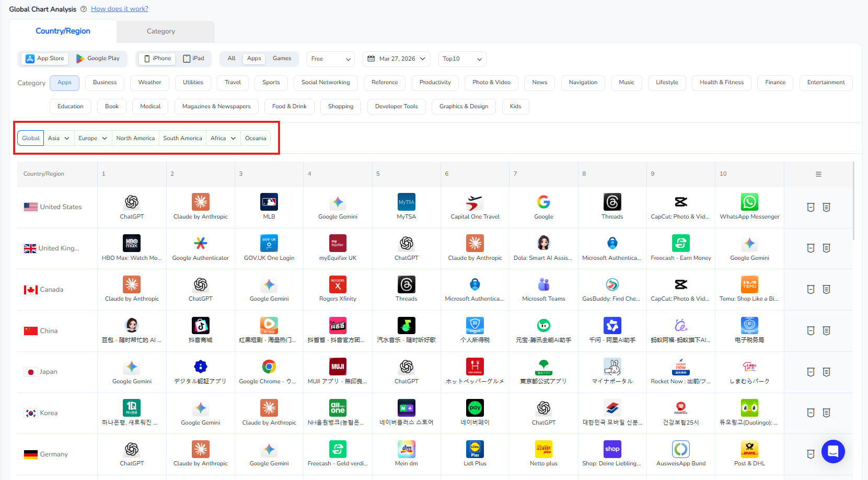
Task: Toggle the Games type filter
Action: (x=282, y=59)
